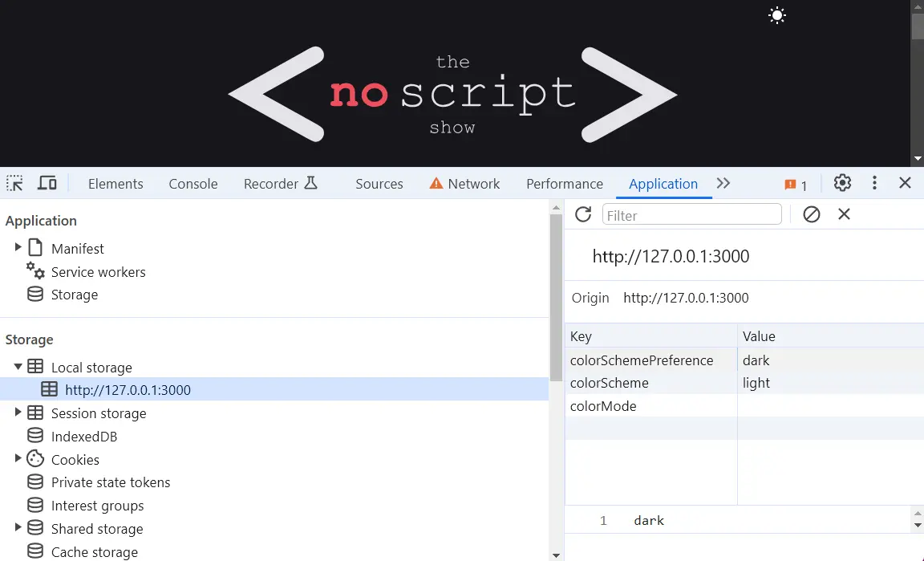The image size is (924, 561).
Task: Open Service workers item
Action: point(99,272)
